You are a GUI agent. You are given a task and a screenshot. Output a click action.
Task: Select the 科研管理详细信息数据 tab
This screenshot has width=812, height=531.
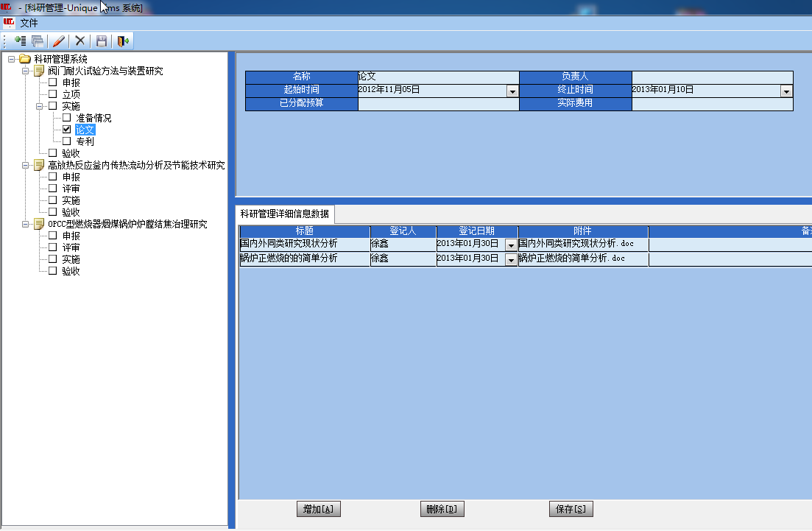[x=285, y=214]
